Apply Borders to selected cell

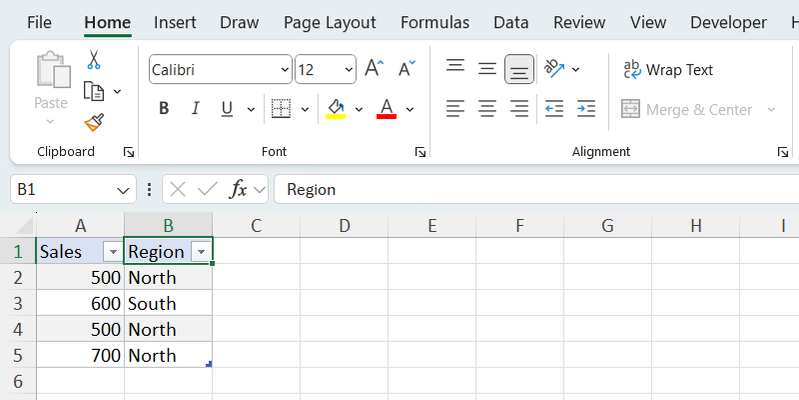pos(281,109)
